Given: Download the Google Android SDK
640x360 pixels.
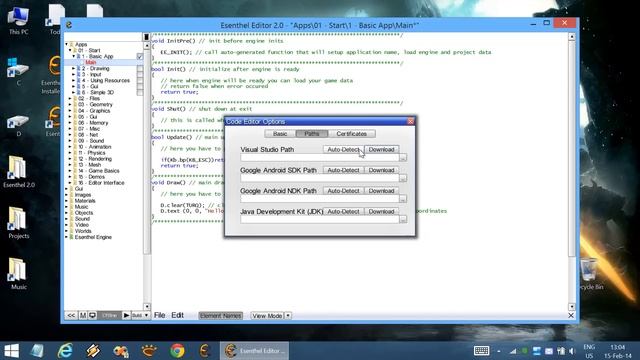Looking at the screenshot, I should click(x=381, y=170).
